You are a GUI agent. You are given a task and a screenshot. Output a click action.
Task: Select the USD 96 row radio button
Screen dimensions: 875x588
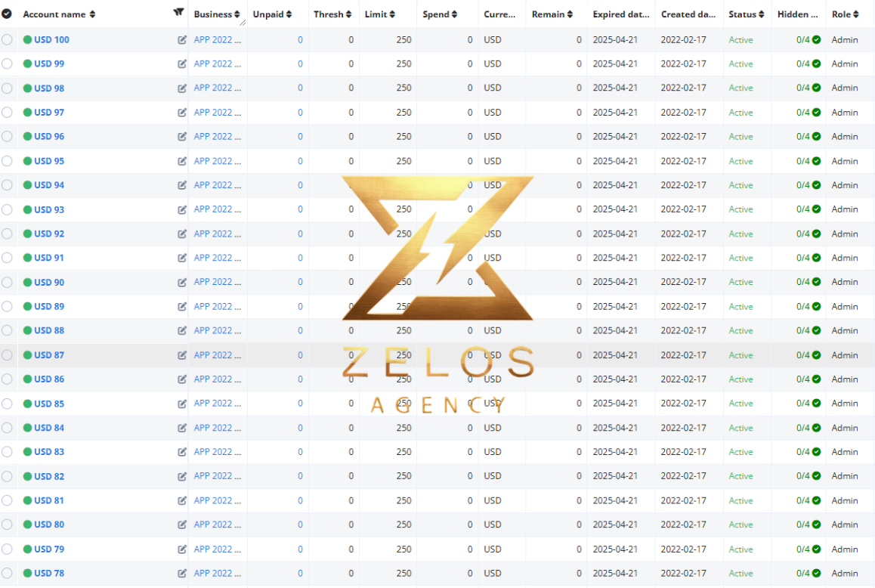pyautogui.click(x=7, y=136)
